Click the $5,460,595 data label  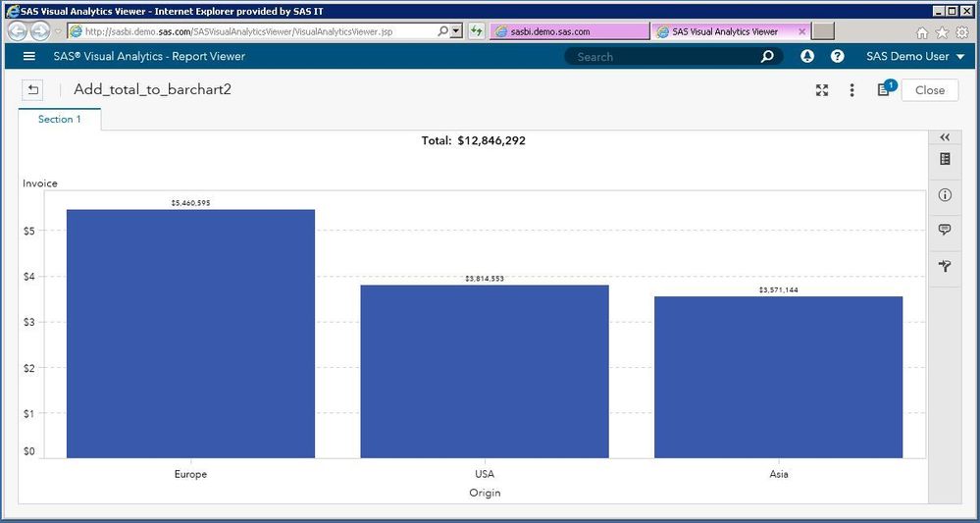pyautogui.click(x=190, y=203)
